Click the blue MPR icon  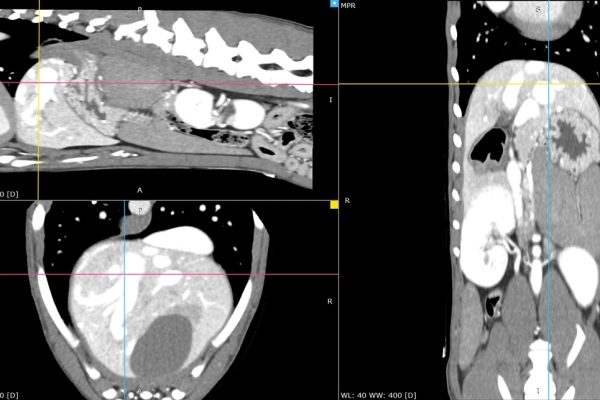pyautogui.click(x=334, y=4)
